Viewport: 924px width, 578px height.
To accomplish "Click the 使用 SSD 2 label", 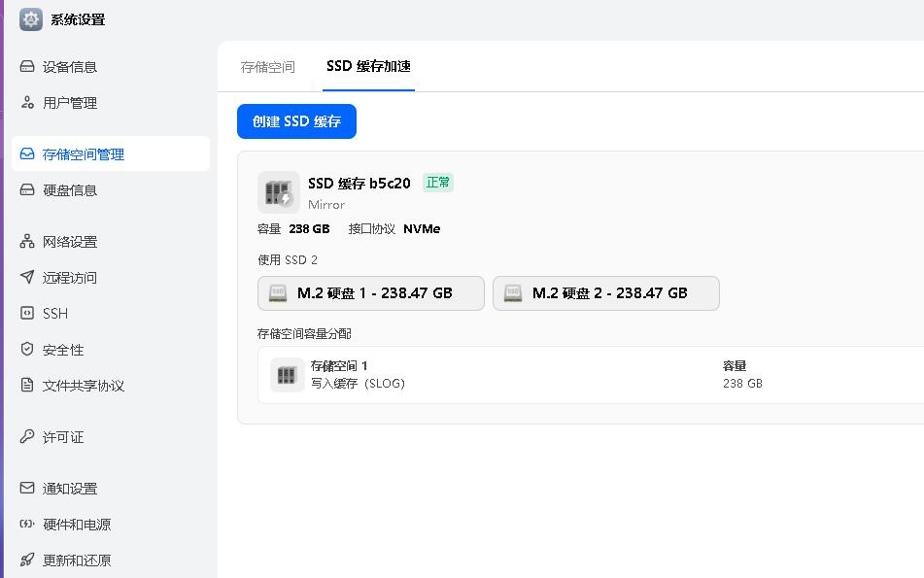I will [x=288, y=259].
